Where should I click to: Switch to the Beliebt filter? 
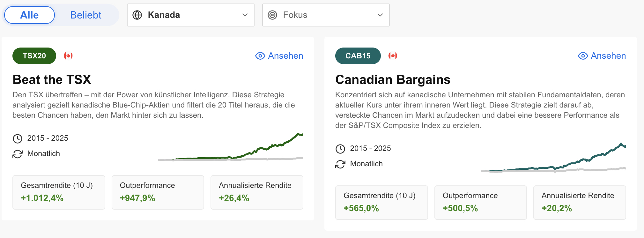[x=85, y=15]
